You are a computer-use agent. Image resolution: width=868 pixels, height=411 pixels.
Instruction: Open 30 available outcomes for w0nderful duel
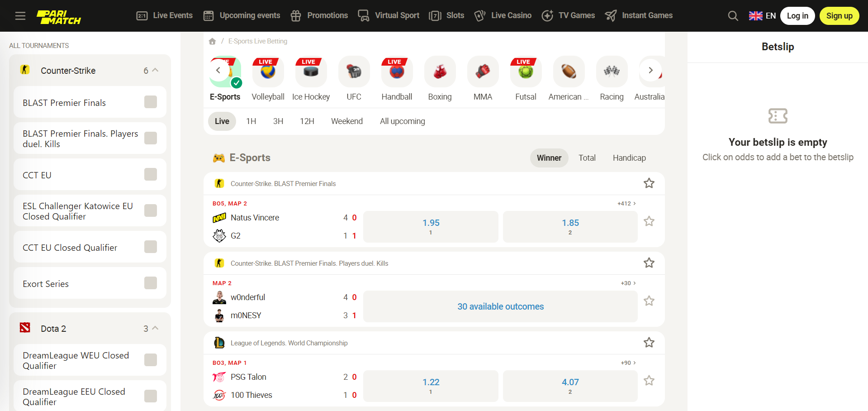coord(500,306)
